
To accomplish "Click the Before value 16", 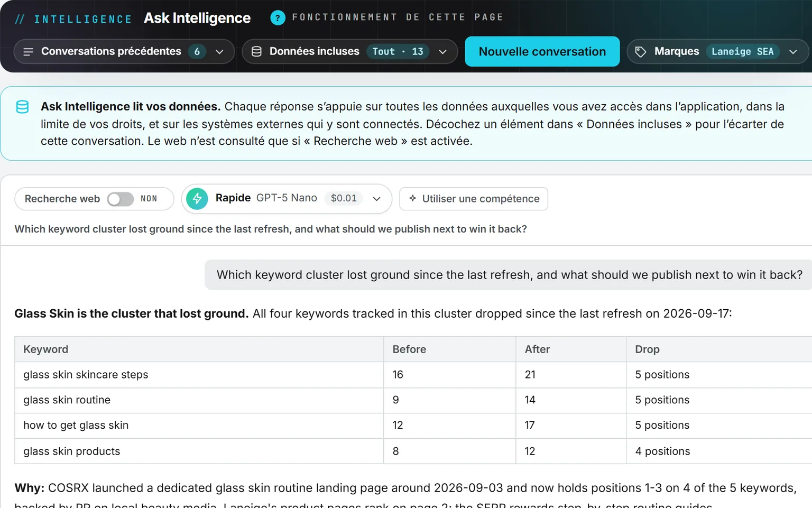I will click(x=398, y=375).
